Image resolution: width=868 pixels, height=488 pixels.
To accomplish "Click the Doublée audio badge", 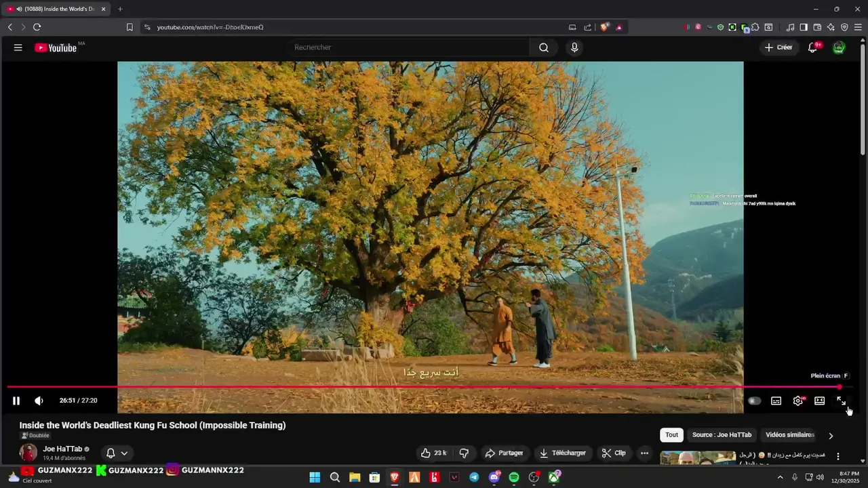I will (x=36, y=436).
